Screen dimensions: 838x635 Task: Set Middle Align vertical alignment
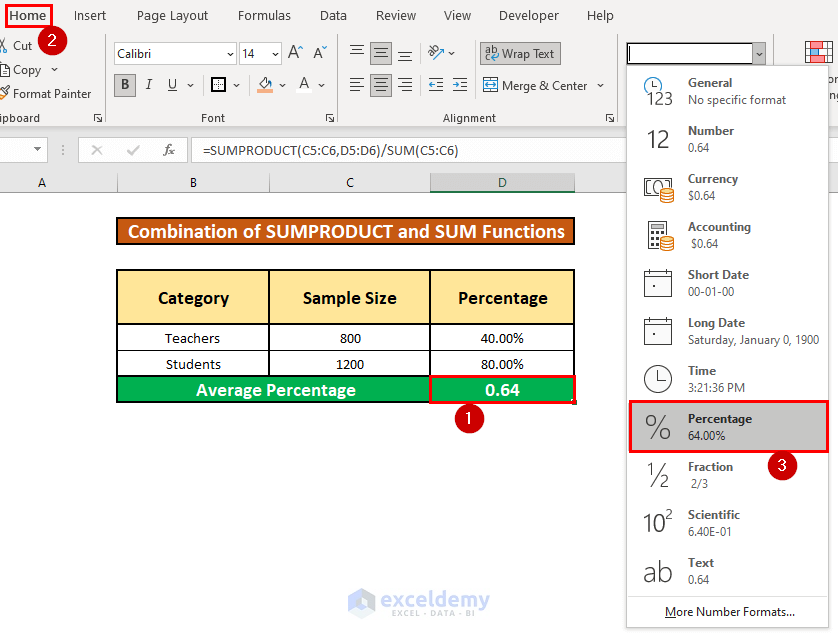381,53
